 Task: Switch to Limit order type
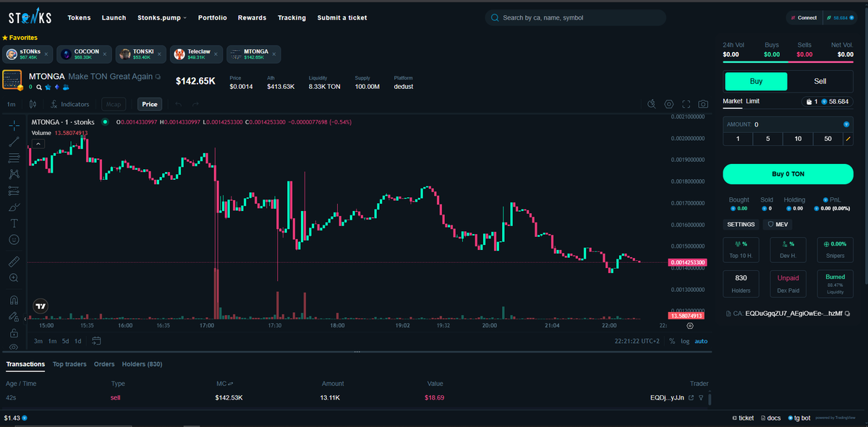[753, 101]
